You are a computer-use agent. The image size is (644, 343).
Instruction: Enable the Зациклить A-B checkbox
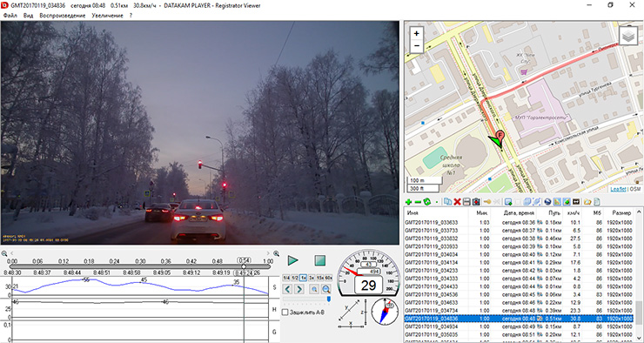285,313
